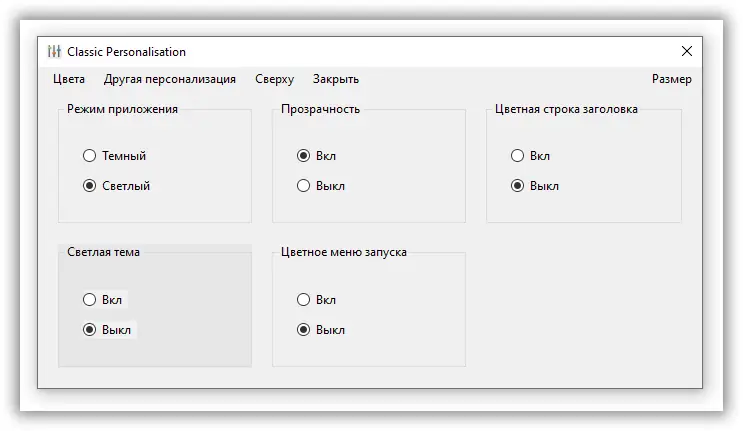
Task: Click the Размер menu item
Action: tap(671, 79)
